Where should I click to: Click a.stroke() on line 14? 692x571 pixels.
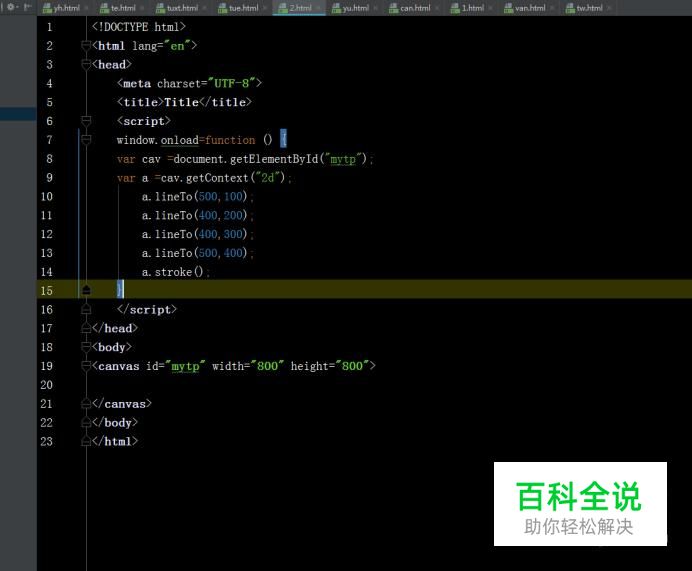(x=173, y=272)
